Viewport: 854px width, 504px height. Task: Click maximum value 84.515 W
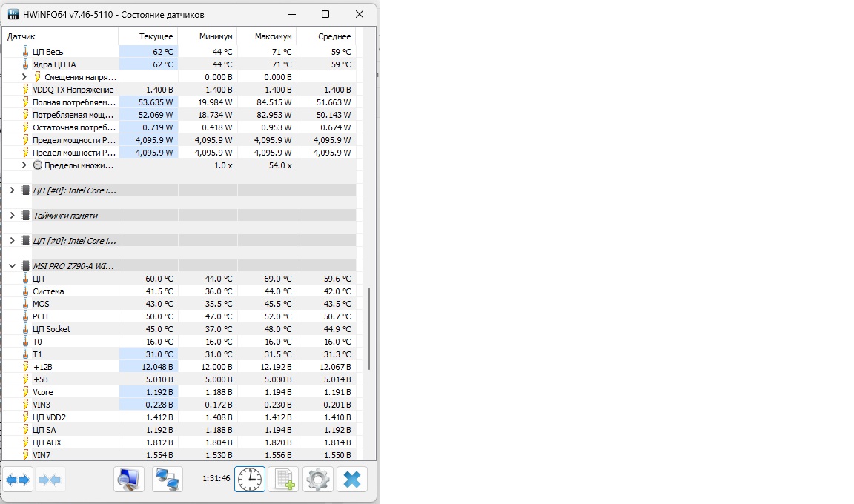tap(274, 102)
